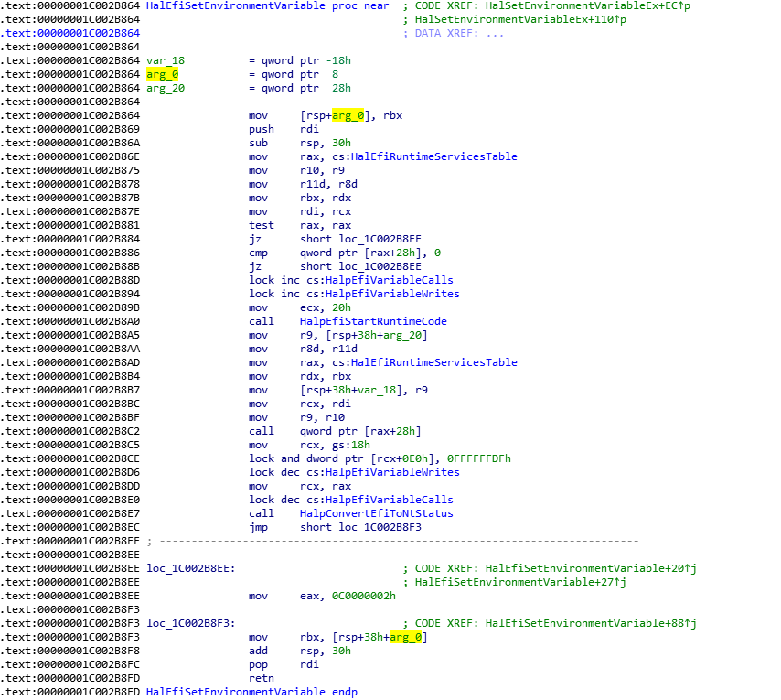Click the push rdi instruction
Screen dimensions: 781x700
coord(284,130)
